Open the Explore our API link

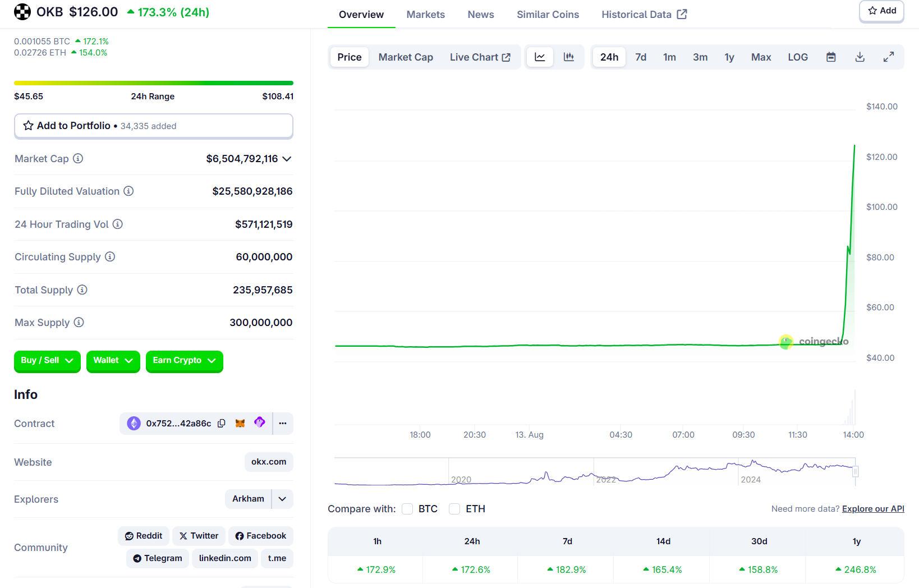pos(872,509)
